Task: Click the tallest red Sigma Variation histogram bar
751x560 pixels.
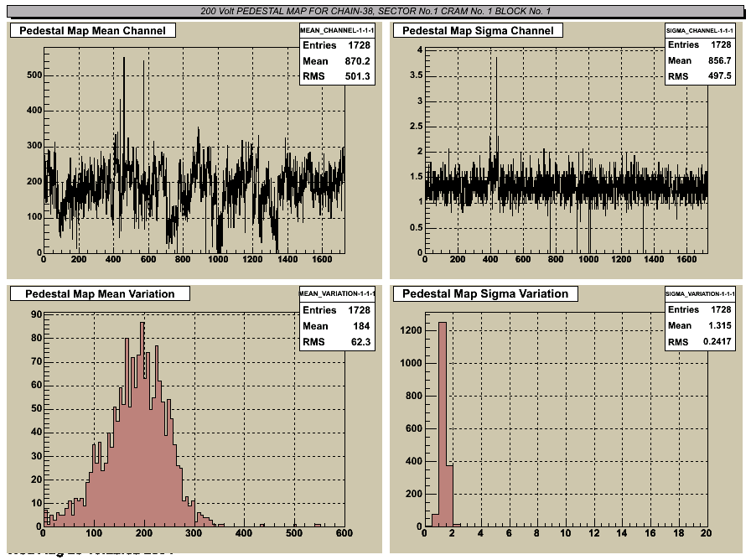Action: 442,424
